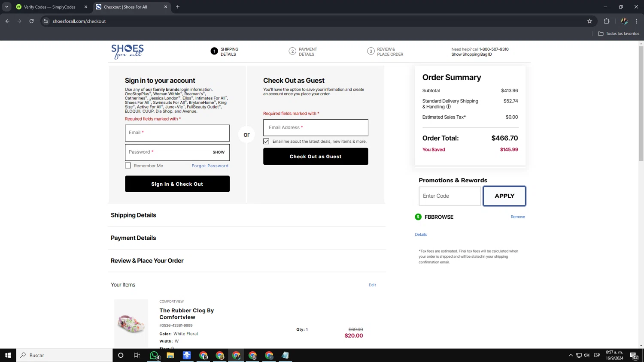Open Task View on the taskbar

137,355
